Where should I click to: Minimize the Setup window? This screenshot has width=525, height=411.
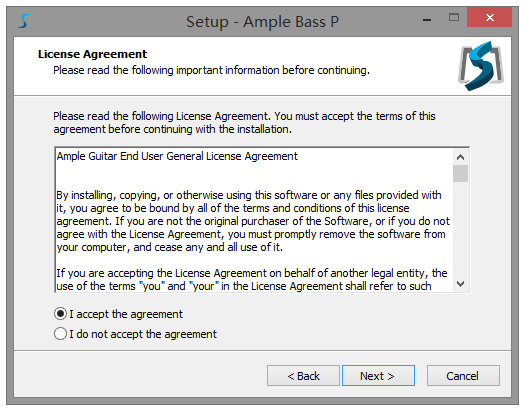pos(427,19)
